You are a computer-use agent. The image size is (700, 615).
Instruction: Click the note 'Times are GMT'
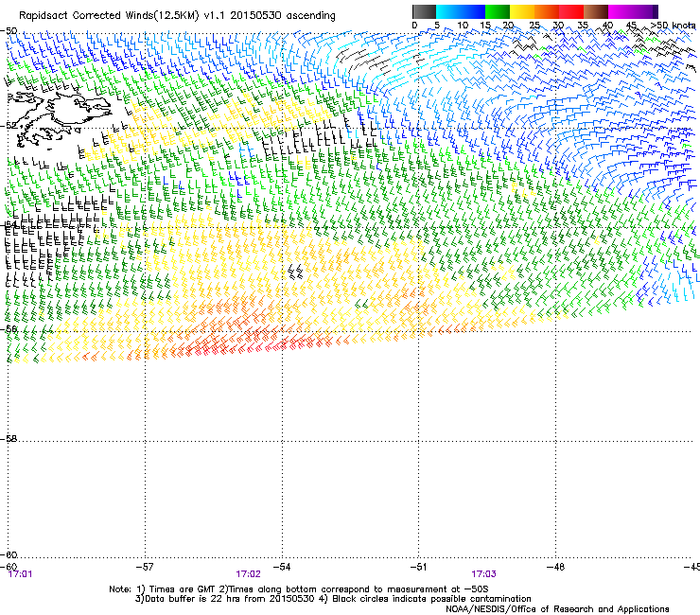click(x=183, y=589)
